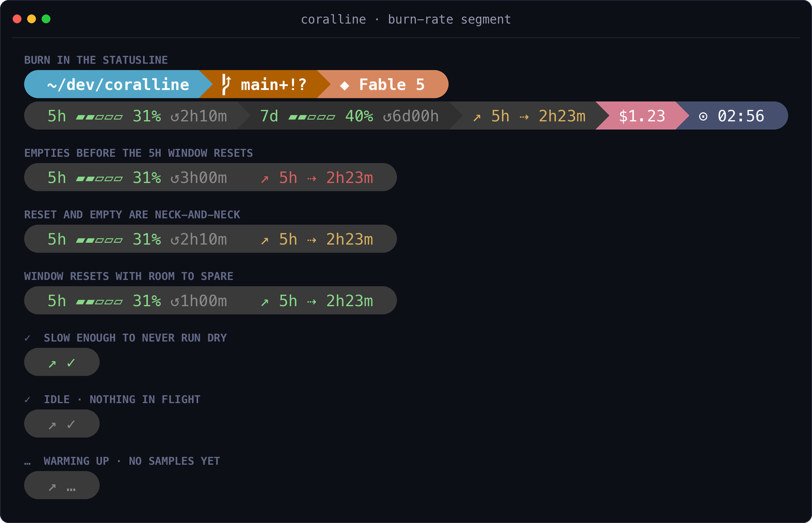The image size is (812, 523).
Task: Select the ellipsis inside the WARMING UP pill
Action: 71,489
